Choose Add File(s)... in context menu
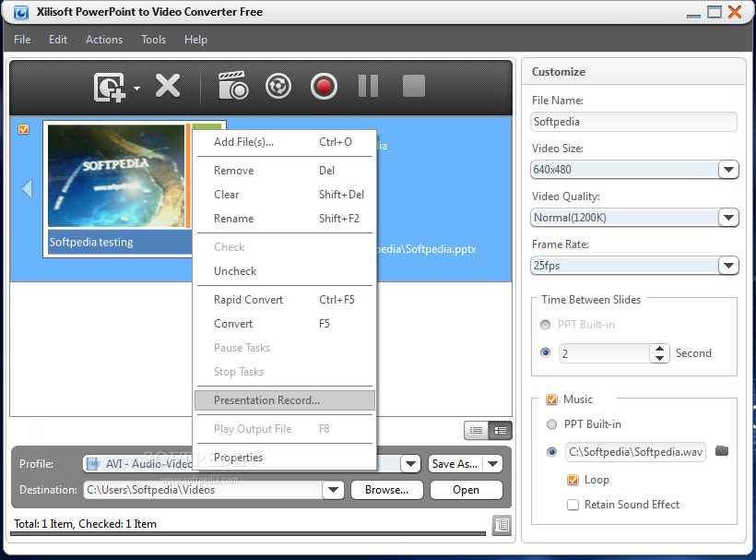Viewport: 756px width, 560px height. tap(285, 142)
